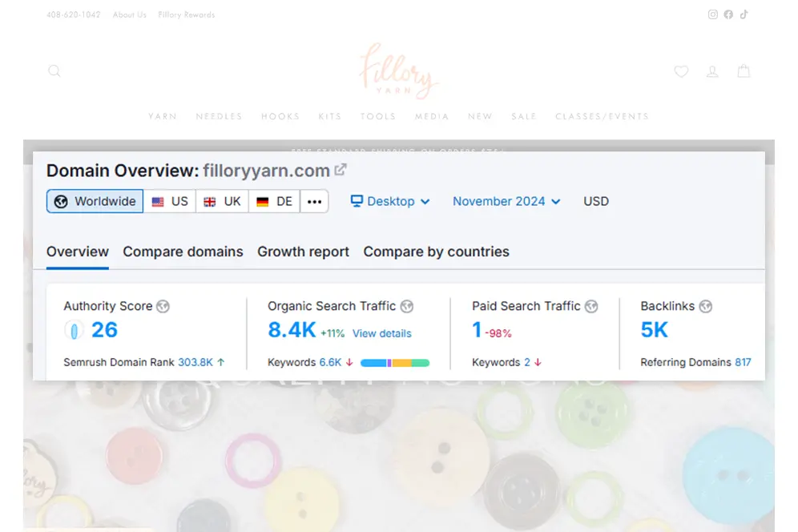Screen dimensions: 798x532
Task: Click the Fillory Rewards link
Action: click(186, 14)
